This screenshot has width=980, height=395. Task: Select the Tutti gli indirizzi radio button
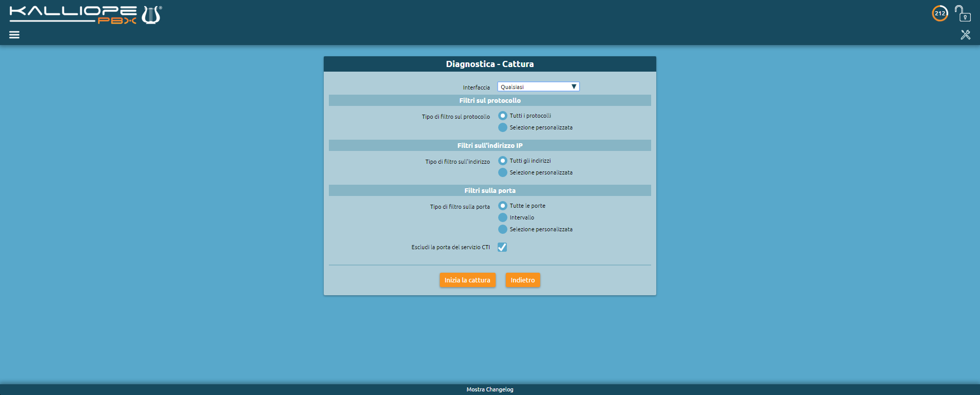(x=503, y=161)
